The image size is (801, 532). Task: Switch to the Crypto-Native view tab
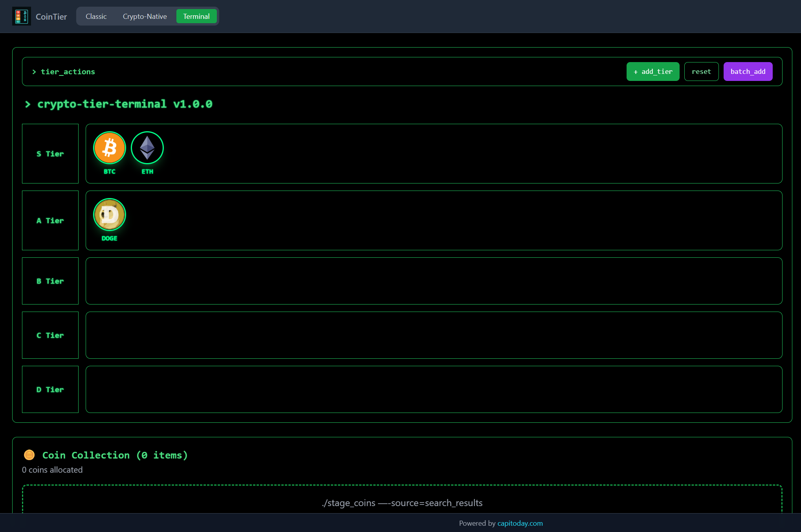pyautogui.click(x=145, y=16)
